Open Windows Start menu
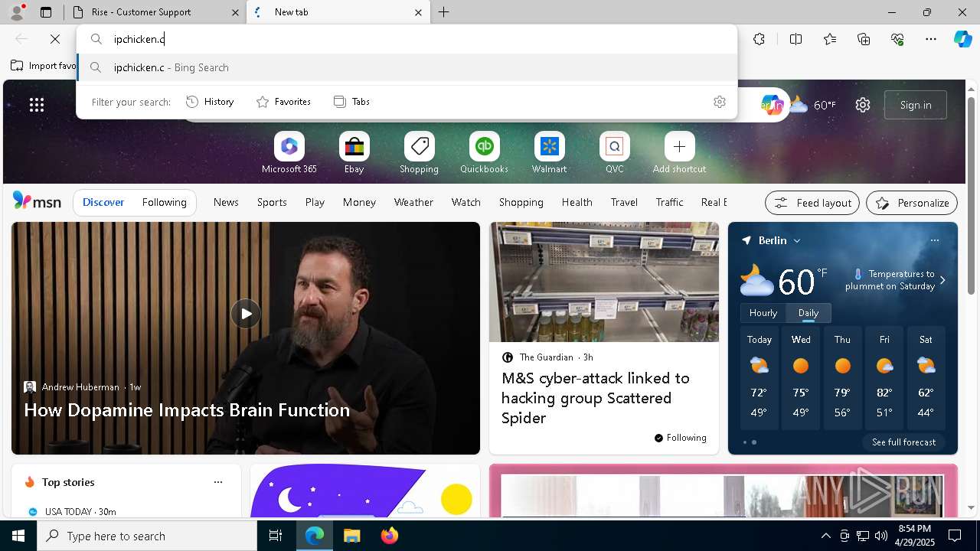The width and height of the screenshot is (980, 551). point(18,536)
